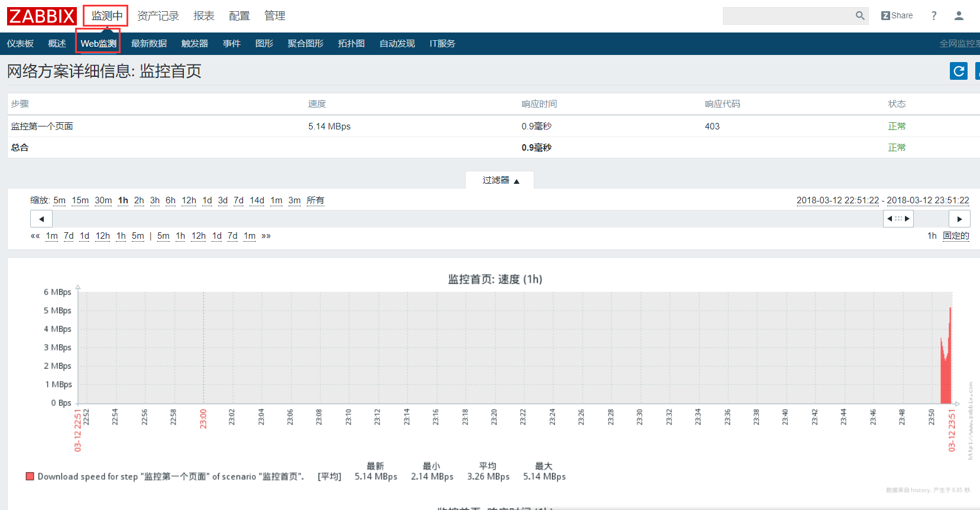Go to the 概述 submenu

(x=57, y=44)
